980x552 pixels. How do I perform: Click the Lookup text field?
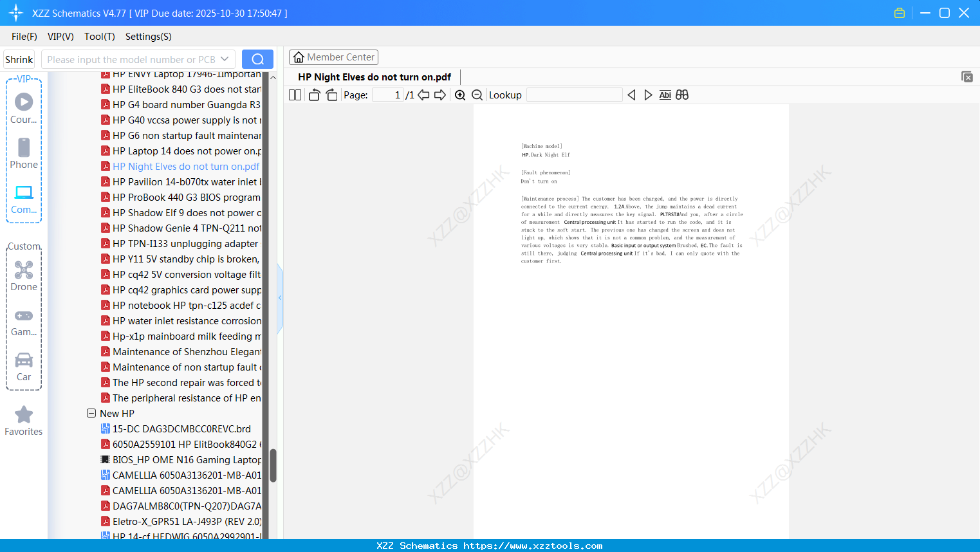click(574, 95)
